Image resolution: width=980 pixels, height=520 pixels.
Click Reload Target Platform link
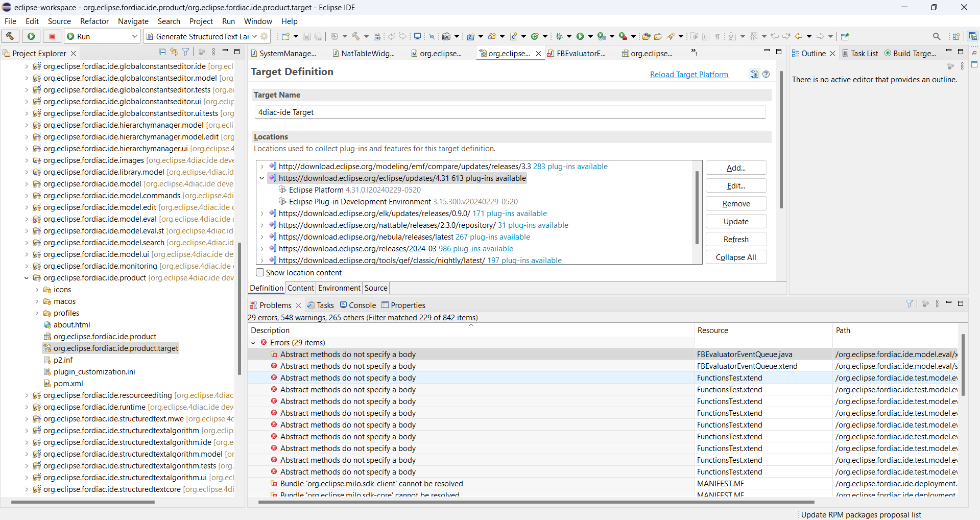click(689, 75)
